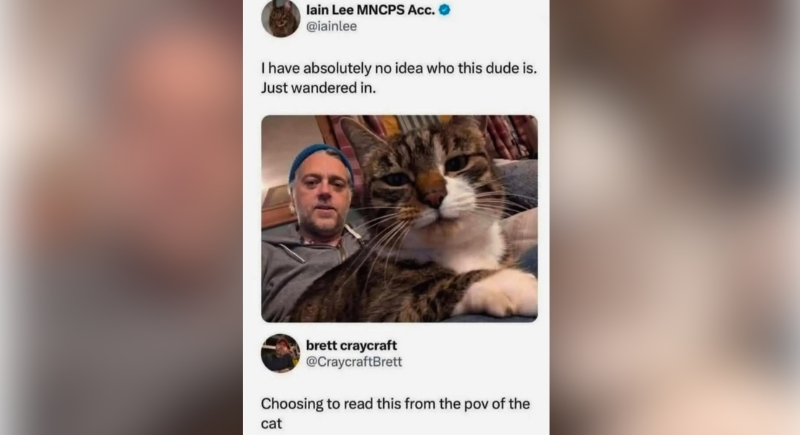Open brett craycraft's profile avatar
This screenshot has height=435, width=800.
tap(281, 353)
